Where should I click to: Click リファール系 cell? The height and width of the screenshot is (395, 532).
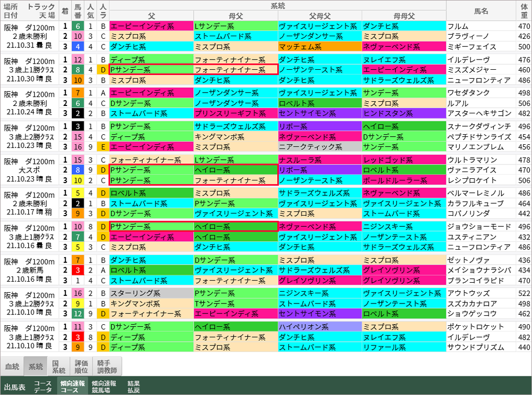pyautogui.click(x=404, y=348)
